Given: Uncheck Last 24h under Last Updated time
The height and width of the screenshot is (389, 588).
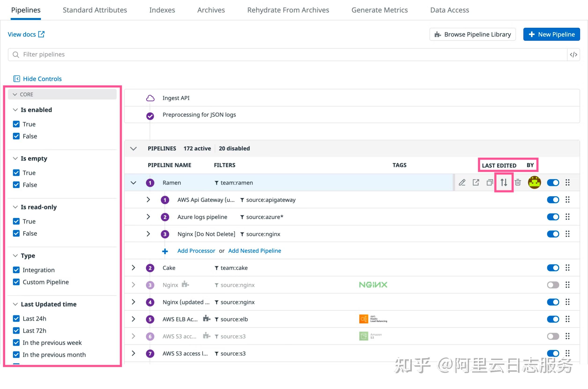Looking at the screenshot, I should (x=16, y=318).
